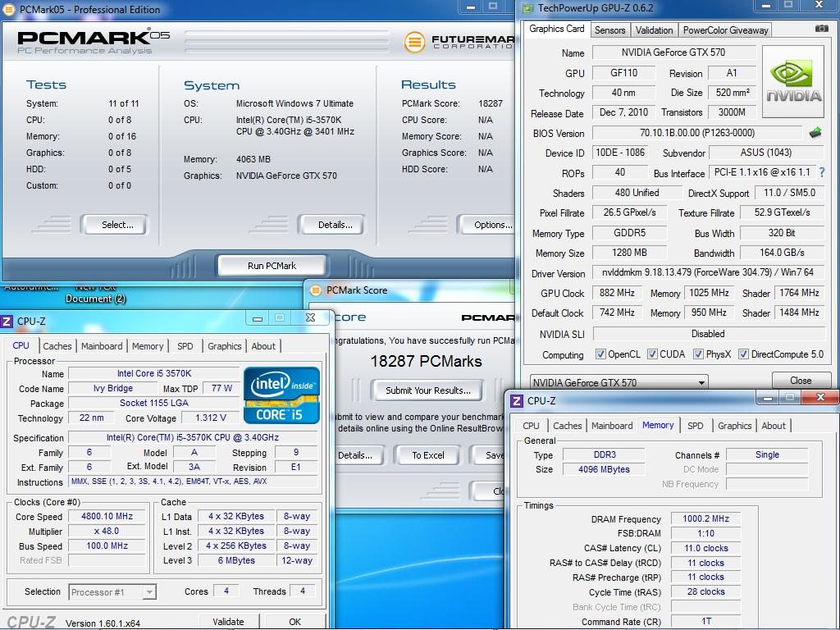Click the GPU-Z screenshot camera icon

coord(822,29)
